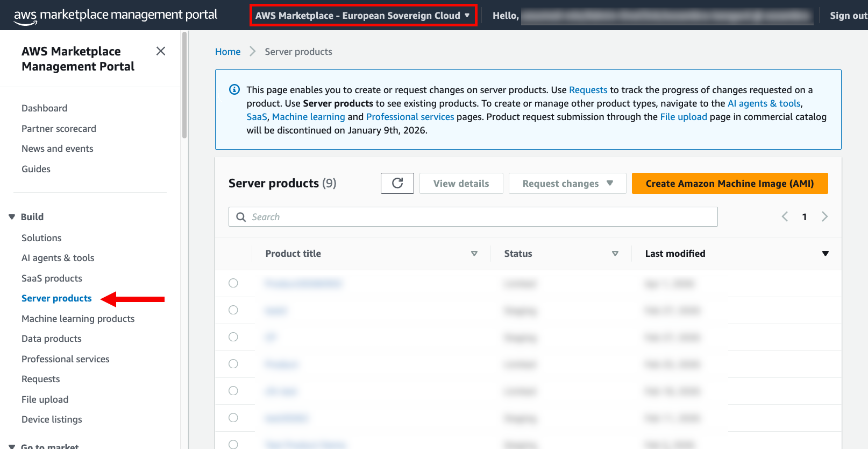Click the sidebar vertical scrollbar
The width and height of the screenshot is (868, 449).
click(x=184, y=85)
